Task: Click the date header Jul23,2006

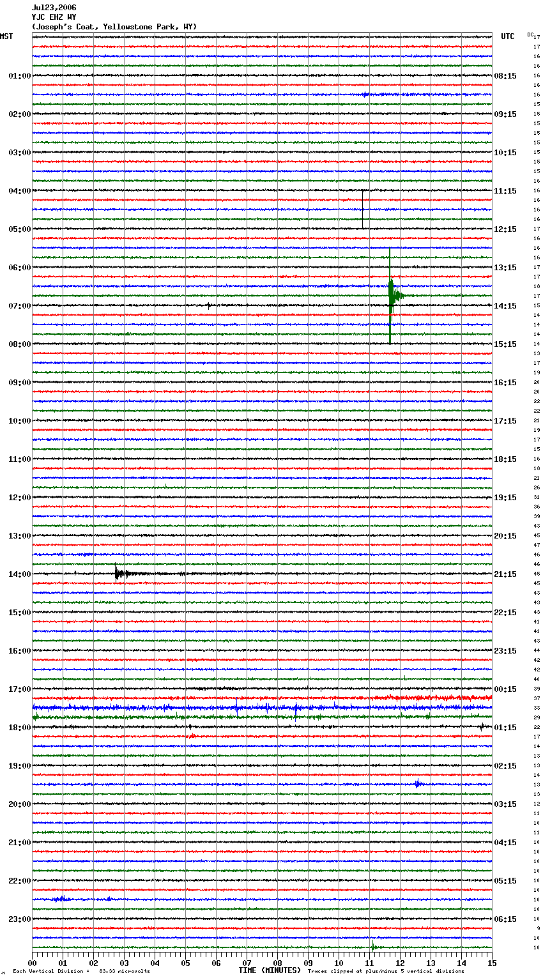Action: 54,8
